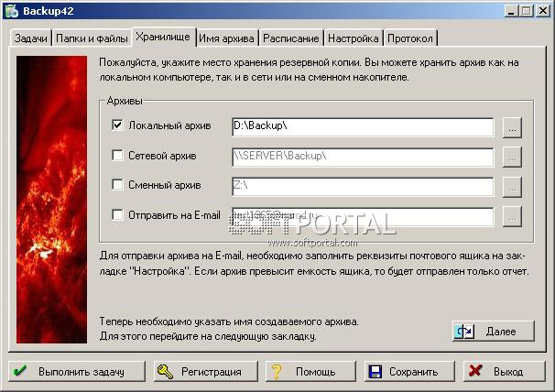Browse for local archive folder via ... button

tap(512, 127)
